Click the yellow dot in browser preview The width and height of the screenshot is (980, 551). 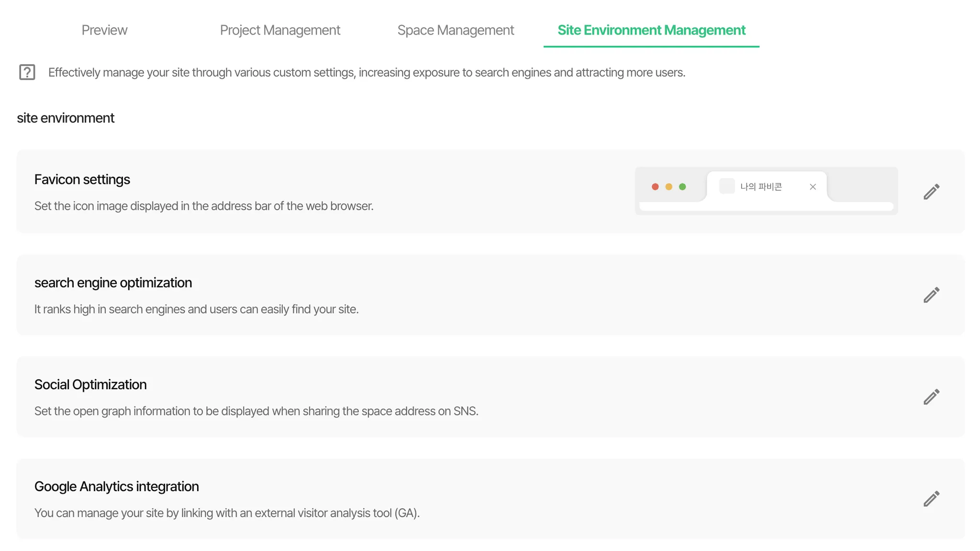tap(668, 187)
